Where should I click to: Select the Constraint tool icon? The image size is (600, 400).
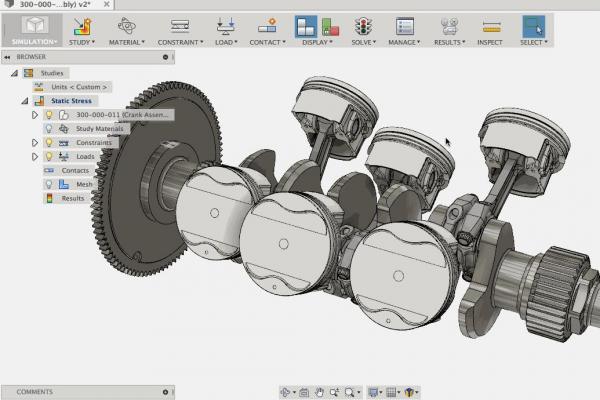tap(181, 26)
